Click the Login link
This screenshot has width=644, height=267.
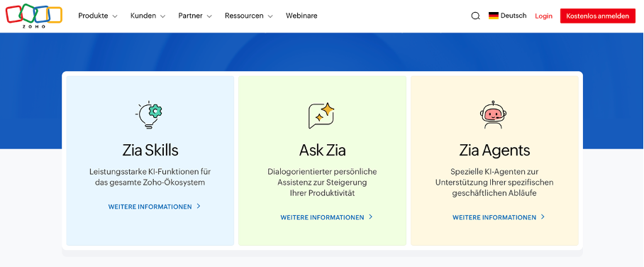(543, 16)
